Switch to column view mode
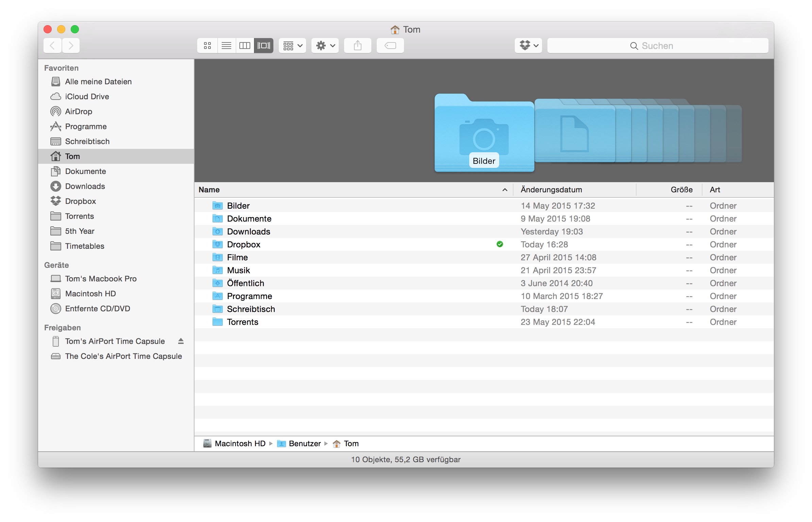 (245, 46)
